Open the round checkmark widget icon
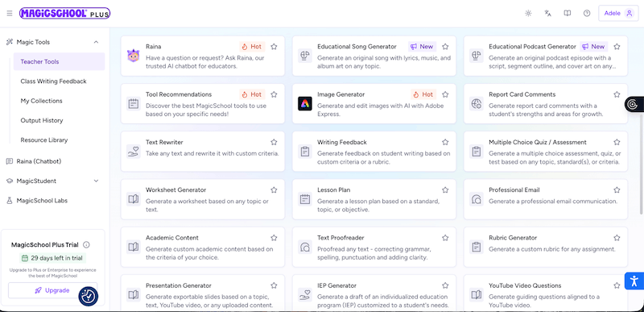The height and width of the screenshot is (312, 644). pos(89,297)
